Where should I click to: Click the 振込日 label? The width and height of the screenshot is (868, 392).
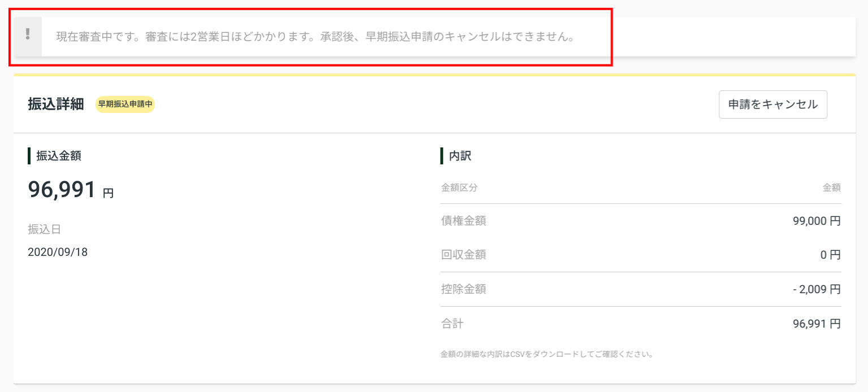pyautogui.click(x=44, y=229)
